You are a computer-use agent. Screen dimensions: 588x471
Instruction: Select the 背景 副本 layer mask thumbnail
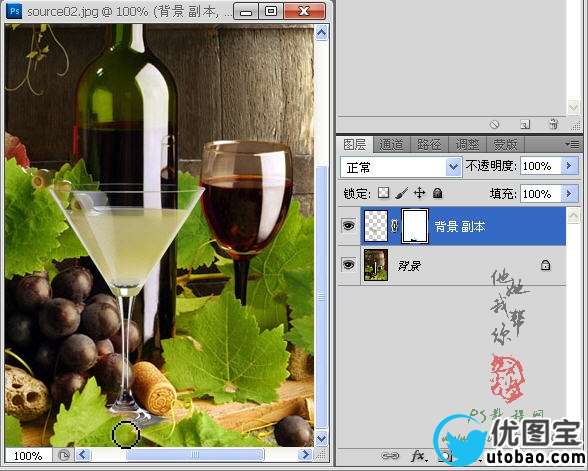coord(415,226)
